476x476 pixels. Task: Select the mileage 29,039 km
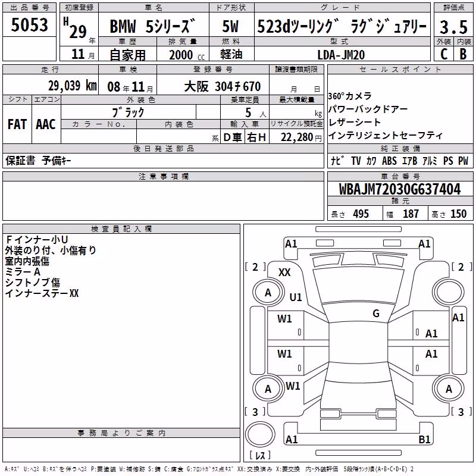tap(73, 86)
